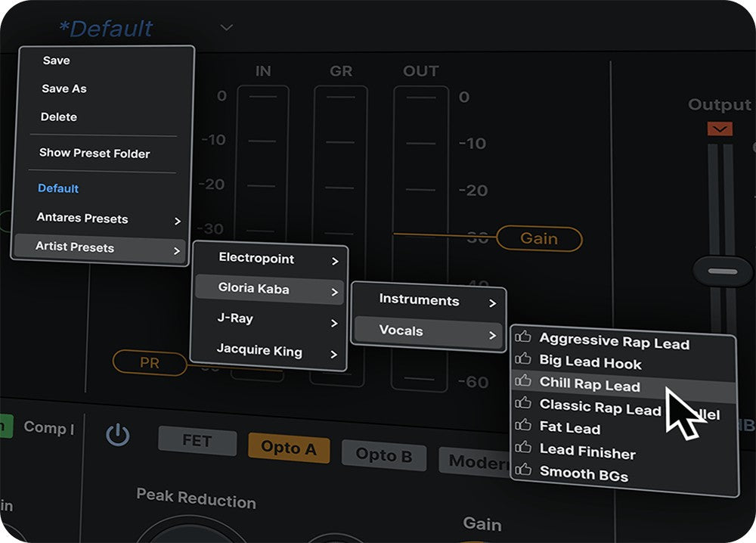This screenshot has width=756, height=543.
Task: Click thumbs-up icon beside Aggressive Rap Lead
Action: pyautogui.click(x=522, y=336)
